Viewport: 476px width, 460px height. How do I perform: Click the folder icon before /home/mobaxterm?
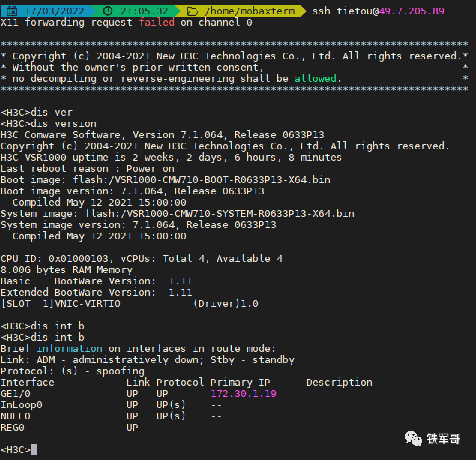(193, 11)
